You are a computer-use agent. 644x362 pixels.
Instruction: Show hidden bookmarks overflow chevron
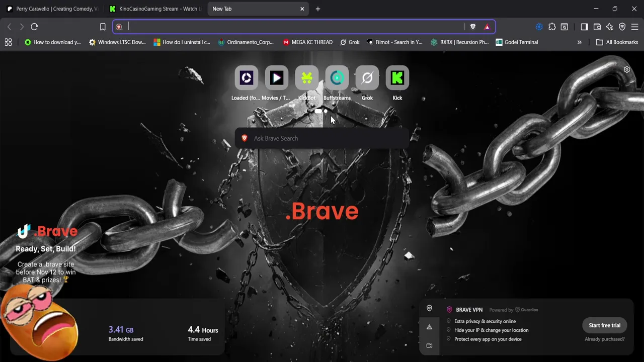point(579,42)
